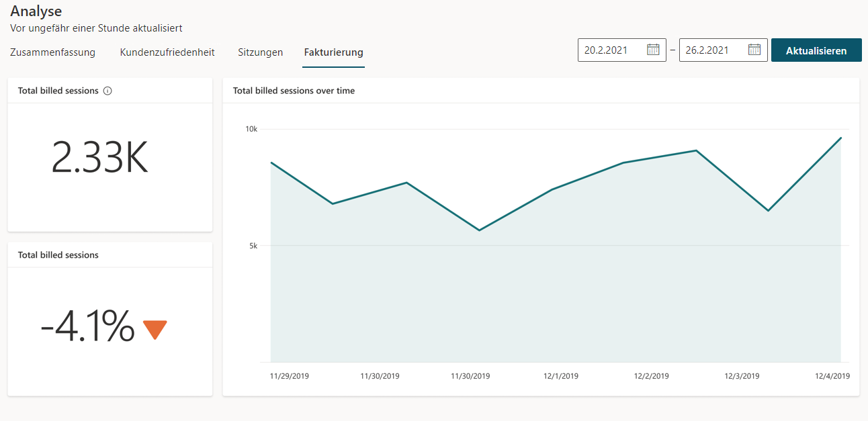Click the 12/4/2019 x-axis date label
Image resolution: width=868 pixels, height=421 pixels.
tap(832, 376)
